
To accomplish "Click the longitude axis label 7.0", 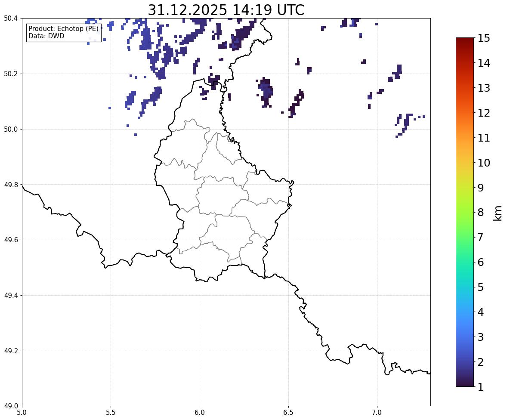I will (x=377, y=413).
